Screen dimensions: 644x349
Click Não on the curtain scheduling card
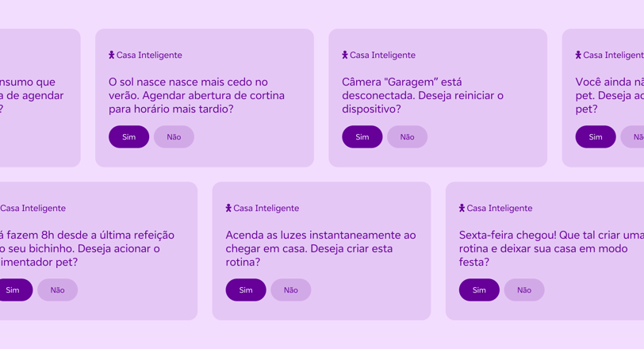click(x=174, y=136)
